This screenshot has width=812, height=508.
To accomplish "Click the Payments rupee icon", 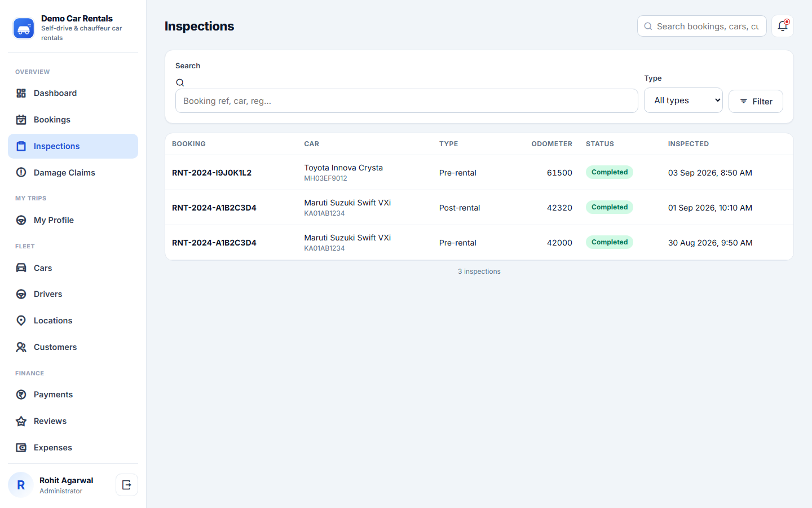I will coord(21,395).
